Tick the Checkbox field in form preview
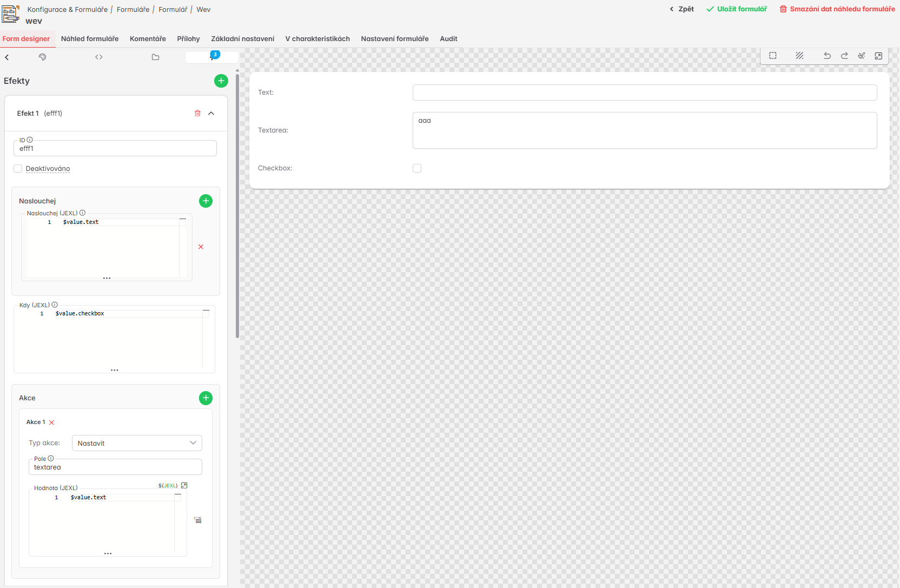 (x=417, y=168)
